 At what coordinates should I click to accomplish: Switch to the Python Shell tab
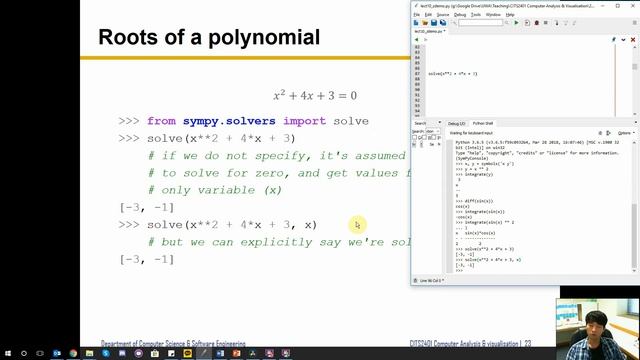coord(483,123)
